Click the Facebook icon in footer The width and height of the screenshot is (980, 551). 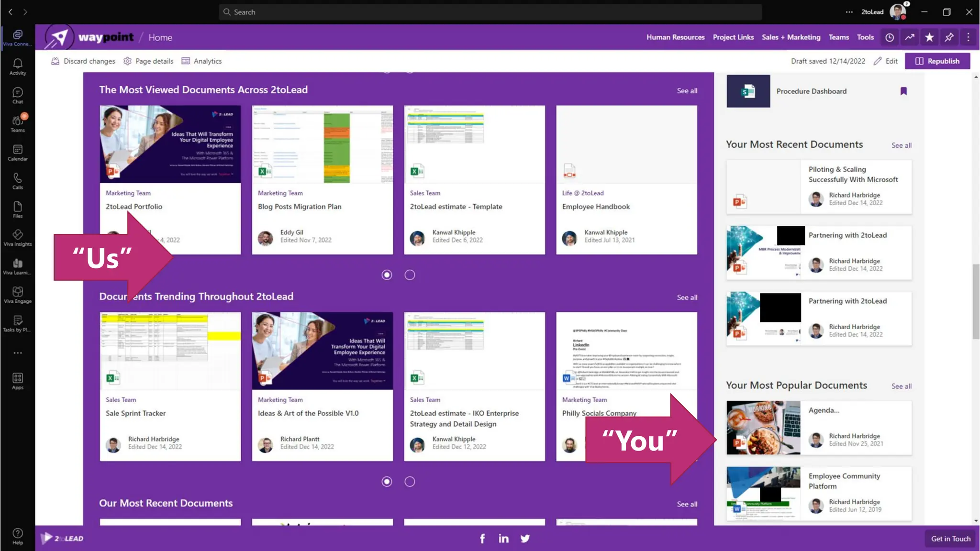(x=482, y=539)
